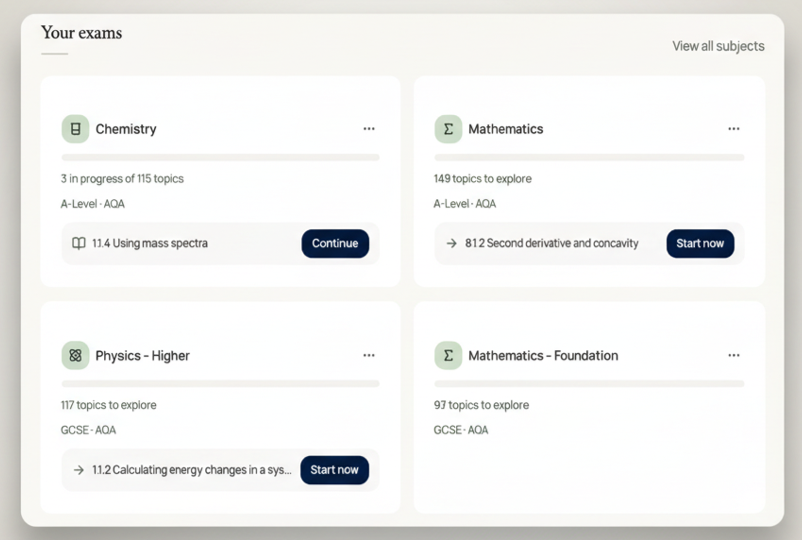Click '97 topics to explore' text
Screen dimensions: 802x540
pos(481,405)
